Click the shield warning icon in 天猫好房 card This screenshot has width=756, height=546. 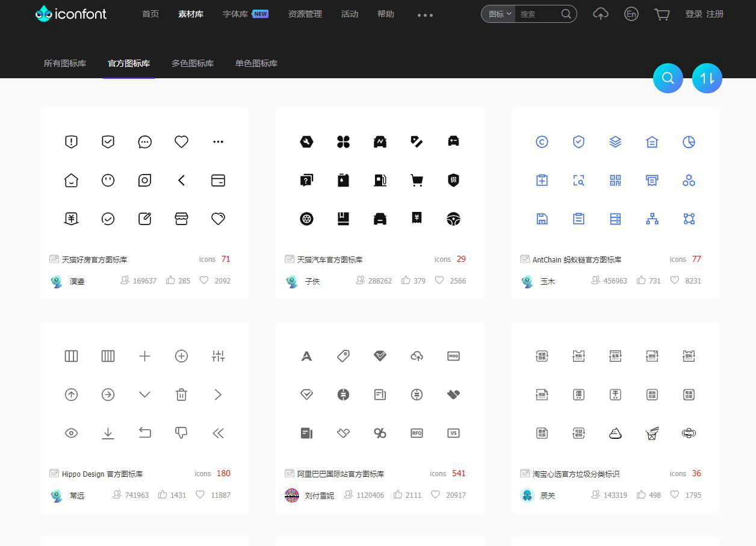pos(71,141)
